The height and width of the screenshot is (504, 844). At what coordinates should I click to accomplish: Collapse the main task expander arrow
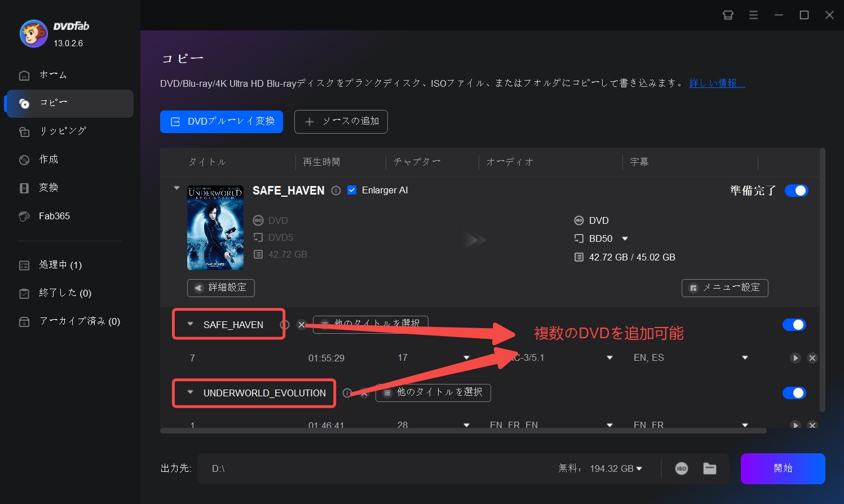(x=176, y=188)
